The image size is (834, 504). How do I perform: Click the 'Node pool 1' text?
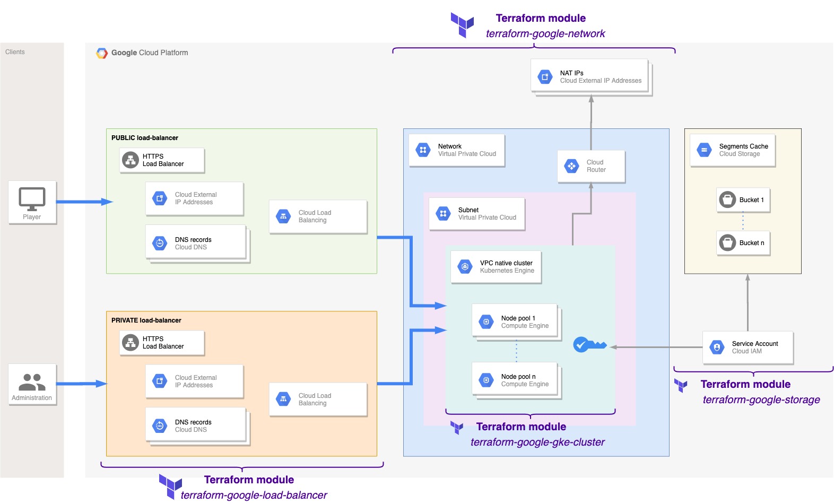pos(518,318)
